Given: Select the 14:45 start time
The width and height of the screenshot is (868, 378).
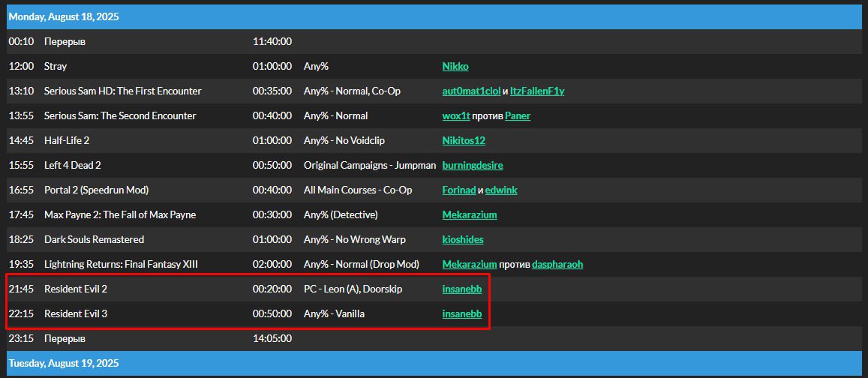Looking at the screenshot, I should coord(21,140).
